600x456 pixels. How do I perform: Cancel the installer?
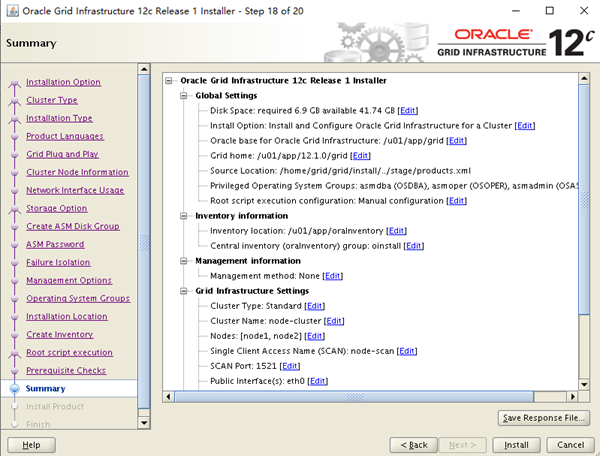(x=571, y=445)
